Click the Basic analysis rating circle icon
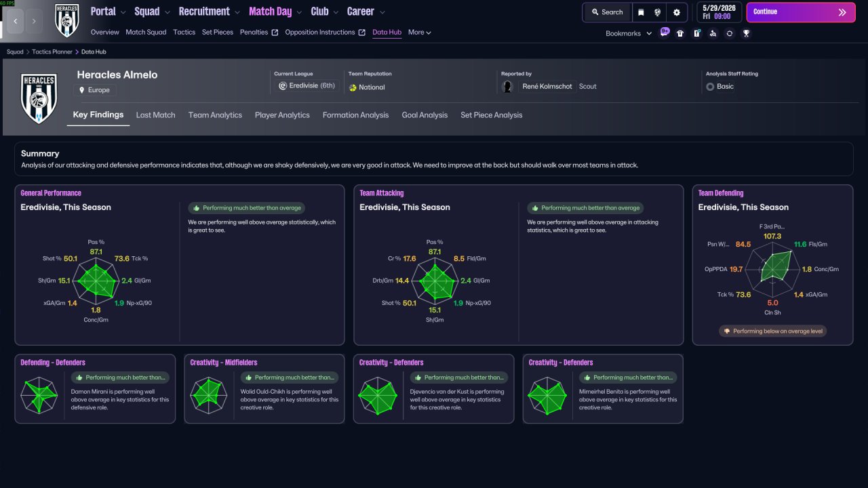This screenshot has width=868, height=488. (x=710, y=87)
